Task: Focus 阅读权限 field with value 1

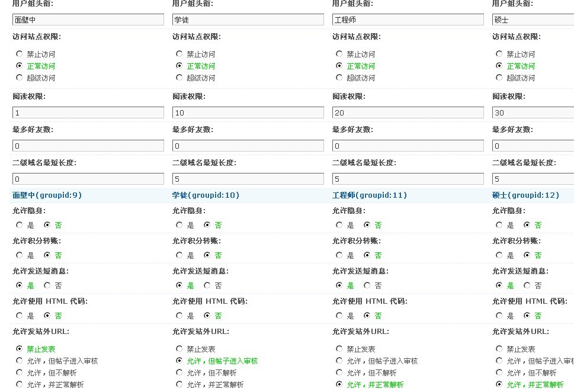Action: click(x=88, y=113)
